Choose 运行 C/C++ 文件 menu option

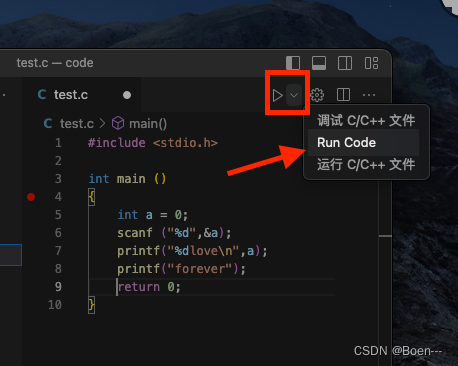366,165
